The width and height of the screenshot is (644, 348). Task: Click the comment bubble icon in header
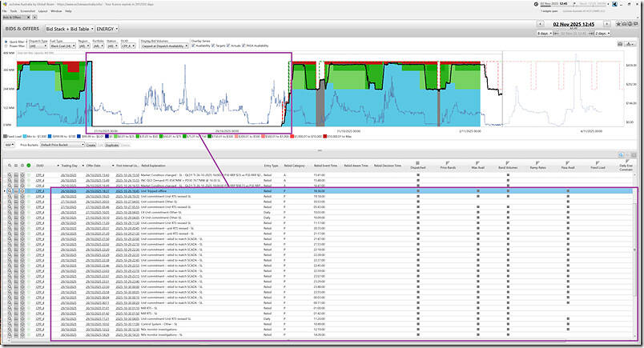tap(635, 24)
